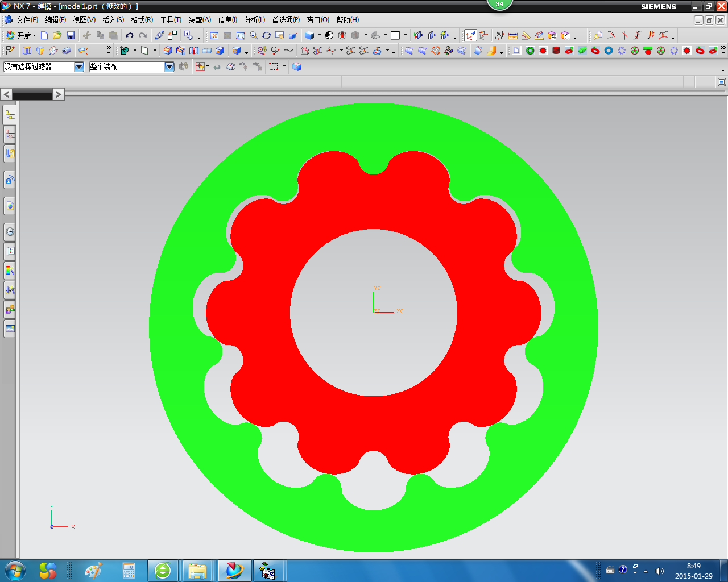Open the Roles sidebar tab
728x582 pixels.
click(x=10, y=310)
